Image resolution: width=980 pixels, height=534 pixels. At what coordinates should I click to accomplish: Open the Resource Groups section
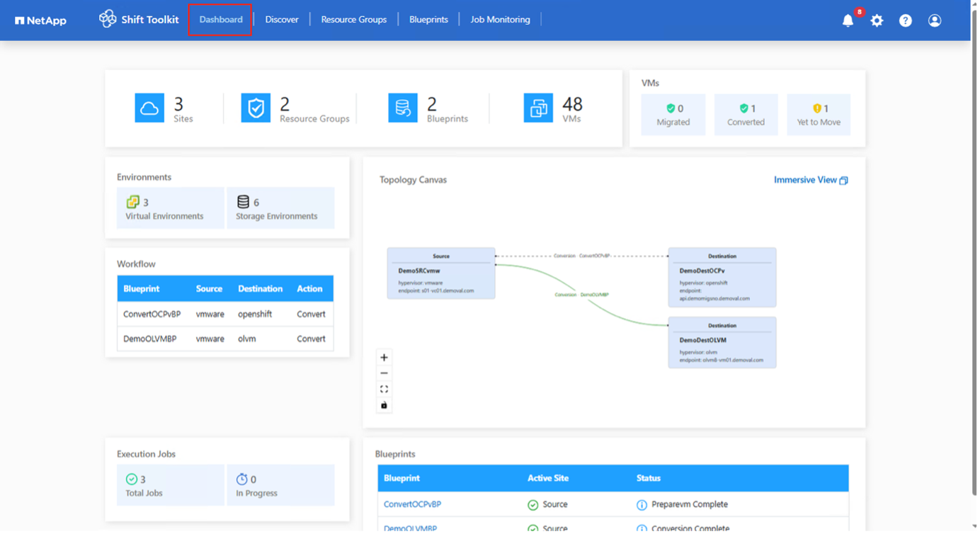pyautogui.click(x=353, y=19)
